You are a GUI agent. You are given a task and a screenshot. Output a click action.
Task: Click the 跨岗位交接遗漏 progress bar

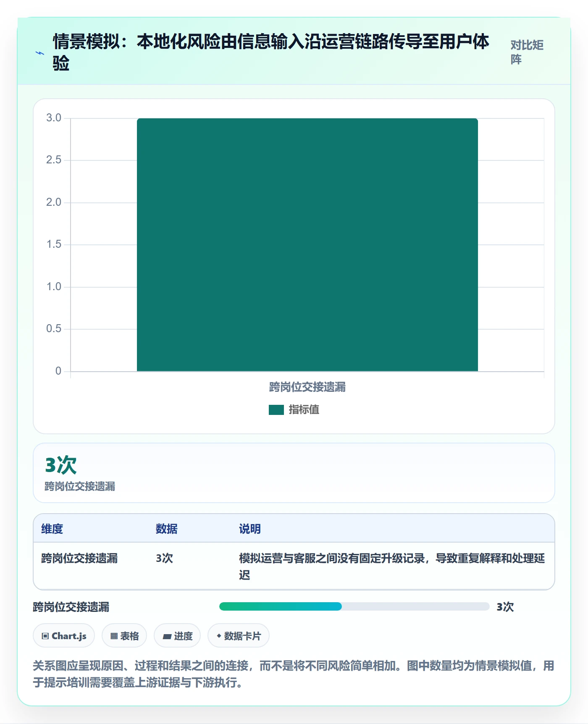pos(354,606)
